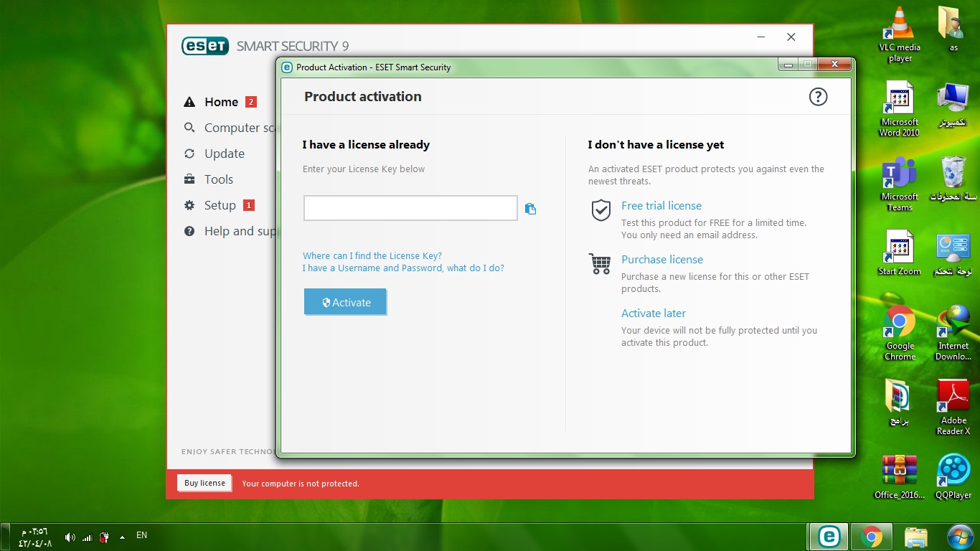Open the Recycle Bin desktop icon
The image size is (980, 551).
pos(953,179)
